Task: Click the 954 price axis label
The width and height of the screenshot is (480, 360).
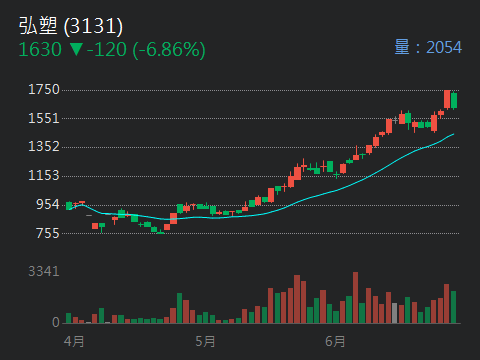Action: point(48,204)
